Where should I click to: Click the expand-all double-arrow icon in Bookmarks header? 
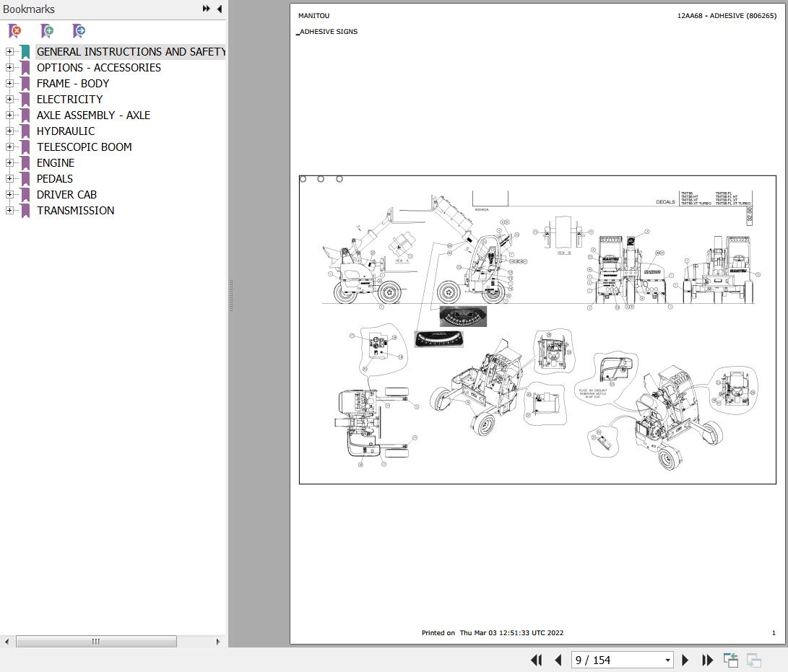click(x=206, y=9)
